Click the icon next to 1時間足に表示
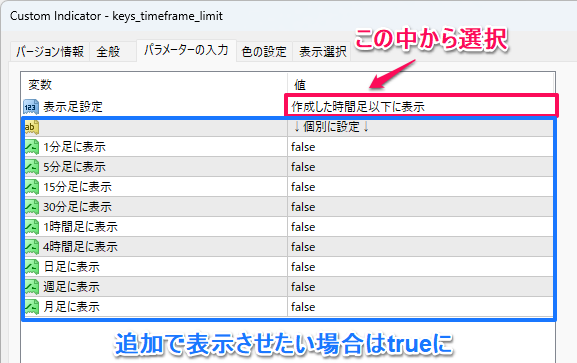Screen dimensions: 577x363 [32, 227]
